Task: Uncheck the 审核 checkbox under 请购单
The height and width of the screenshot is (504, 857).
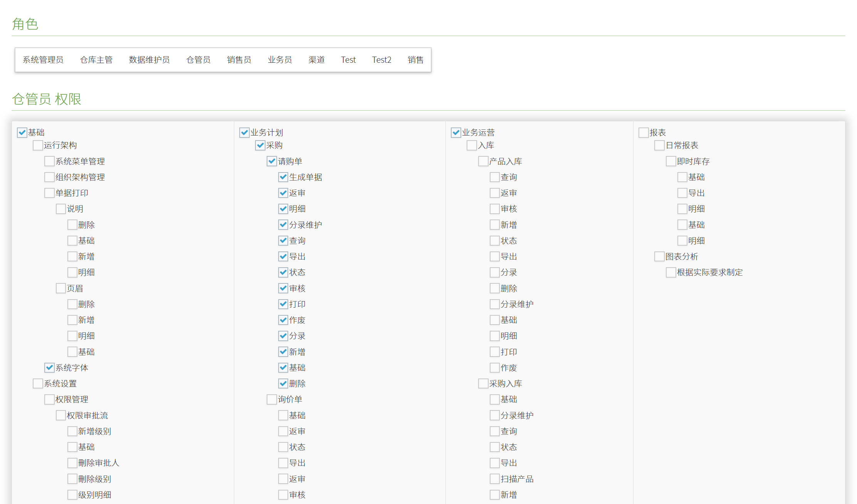Action: (284, 288)
